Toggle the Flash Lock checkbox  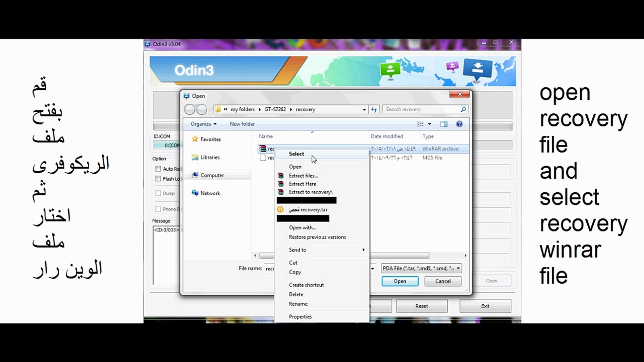[158, 179]
